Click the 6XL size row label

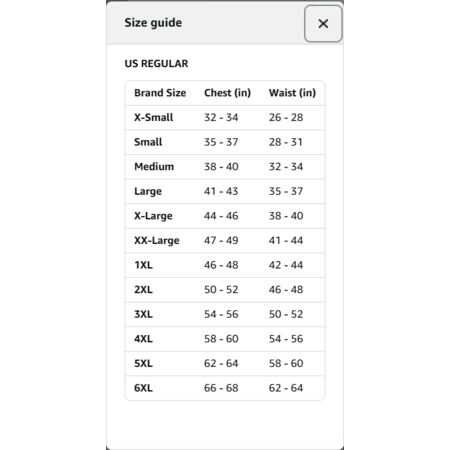click(x=143, y=388)
